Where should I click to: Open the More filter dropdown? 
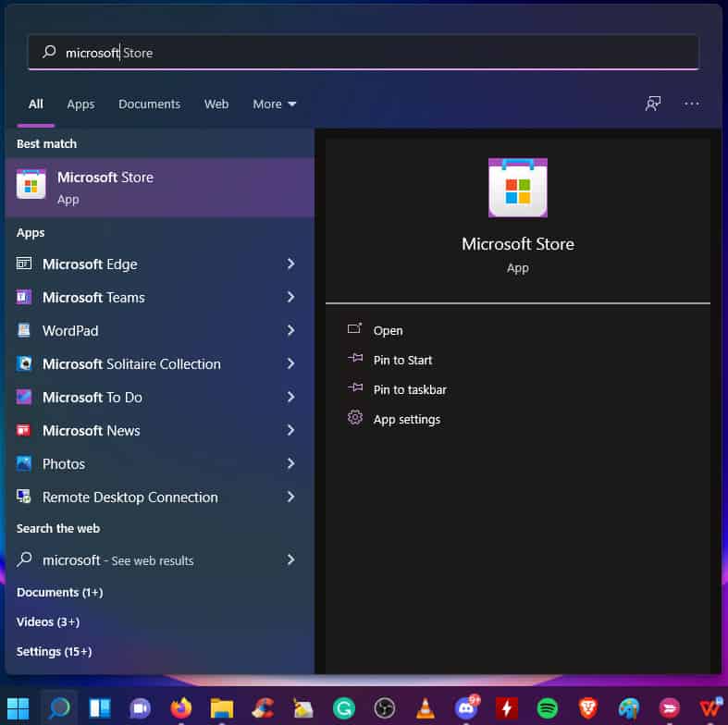(274, 104)
